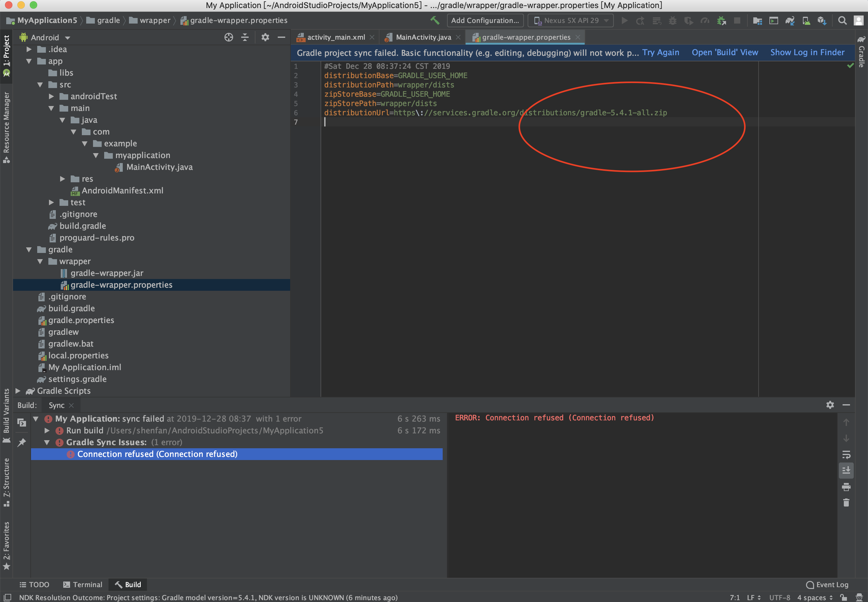Open the AVD Manager icon in toolbar

pyautogui.click(x=806, y=20)
